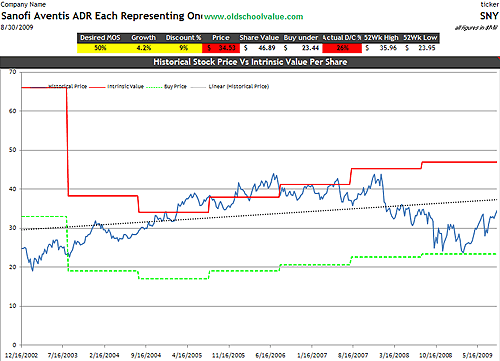Click the Historical Stock Price Vs Intrinsic Value title
This screenshot has width=500, height=361.
pyautogui.click(x=250, y=62)
